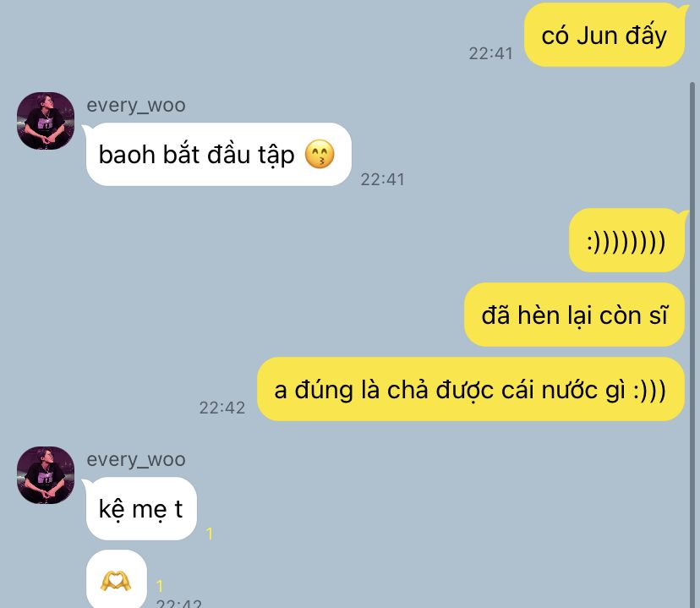The width and height of the screenshot is (700, 608).
Task: Select the ':))))))))' yellow message bubble
Action: pyautogui.click(x=626, y=241)
